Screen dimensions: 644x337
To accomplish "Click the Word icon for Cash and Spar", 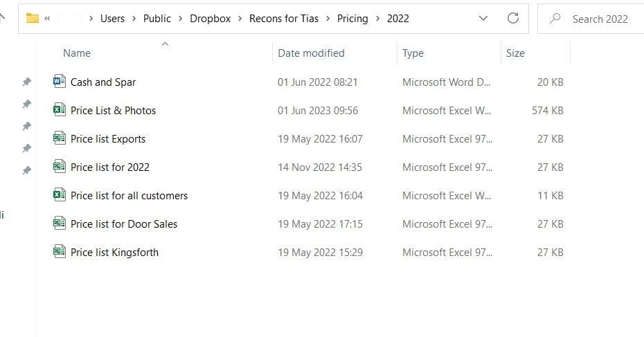I will [59, 82].
